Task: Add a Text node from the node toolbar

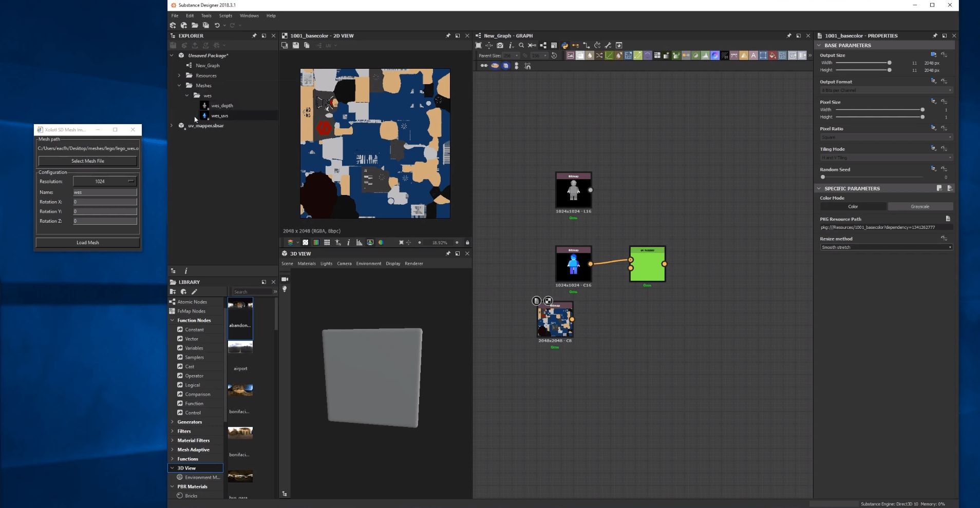Action: pyautogui.click(x=753, y=55)
